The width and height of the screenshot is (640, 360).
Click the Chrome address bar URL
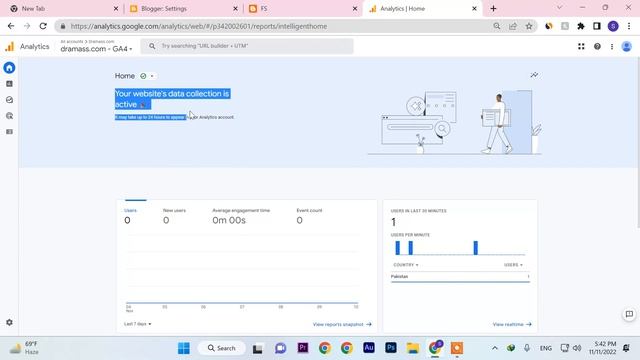point(199,26)
